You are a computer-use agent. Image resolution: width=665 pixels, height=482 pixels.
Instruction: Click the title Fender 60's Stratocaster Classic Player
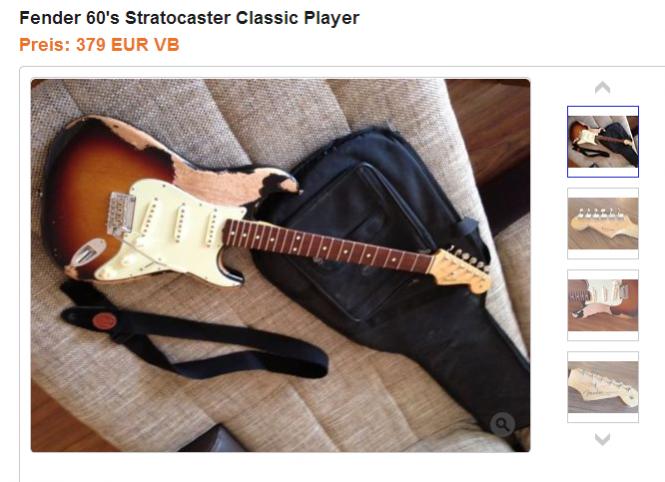189,18
